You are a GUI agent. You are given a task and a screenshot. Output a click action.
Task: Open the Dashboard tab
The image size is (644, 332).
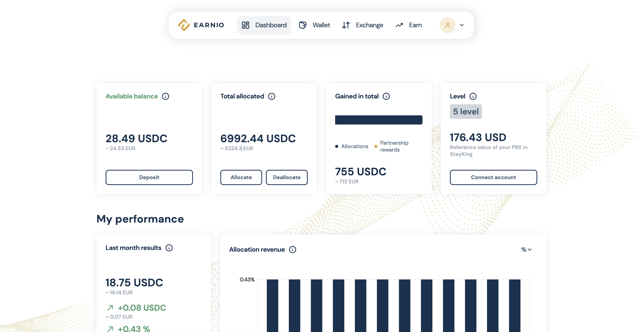264,25
